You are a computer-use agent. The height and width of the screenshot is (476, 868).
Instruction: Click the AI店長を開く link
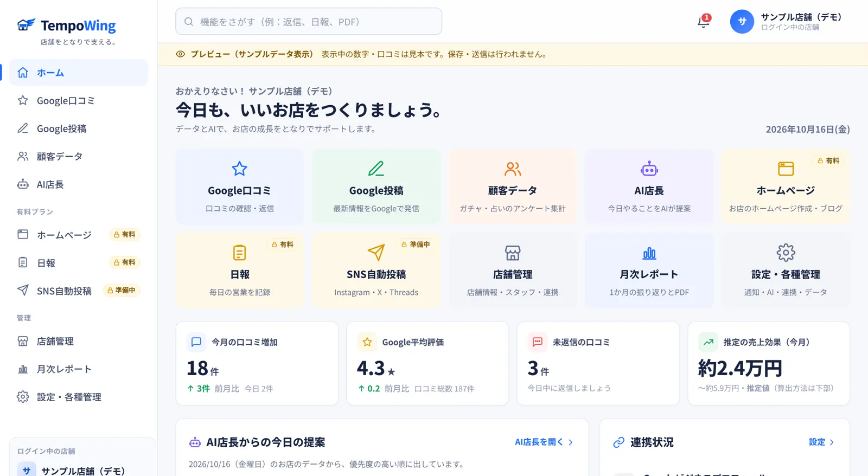point(544,442)
